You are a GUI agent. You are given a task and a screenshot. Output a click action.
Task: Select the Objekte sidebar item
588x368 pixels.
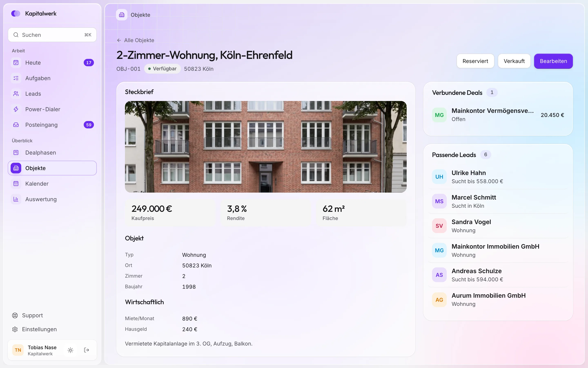pyautogui.click(x=52, y=168)
